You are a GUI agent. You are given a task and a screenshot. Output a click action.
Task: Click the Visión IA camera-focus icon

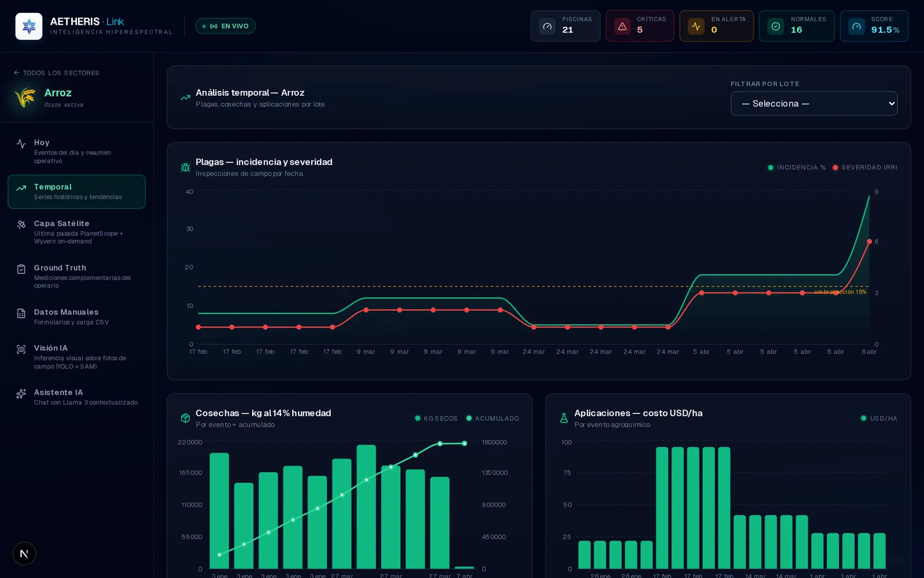point(21,349)
